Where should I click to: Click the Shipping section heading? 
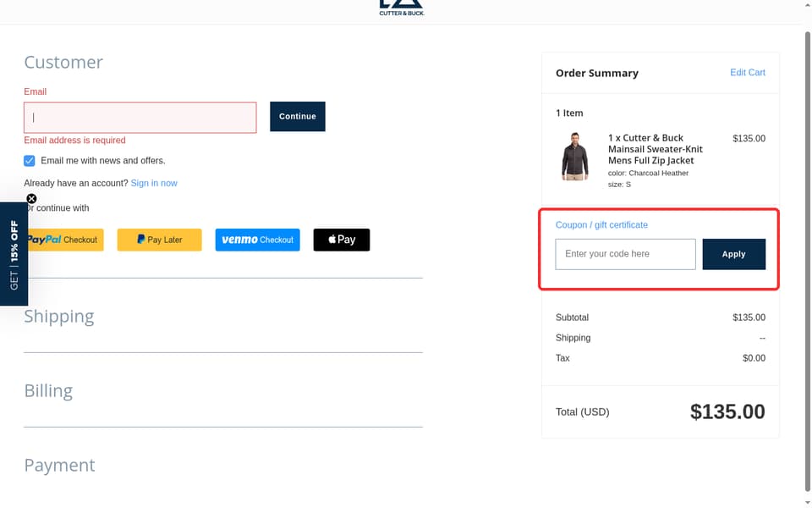[59, 316]
